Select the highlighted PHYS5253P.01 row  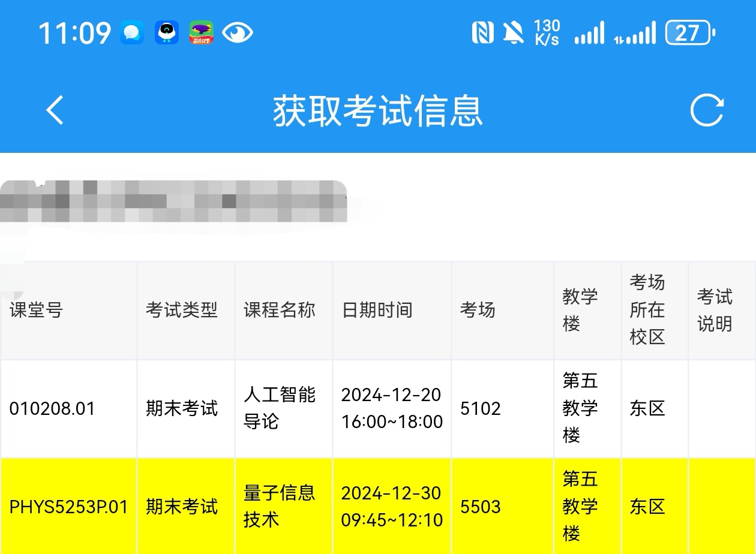[x=68, y=507]
